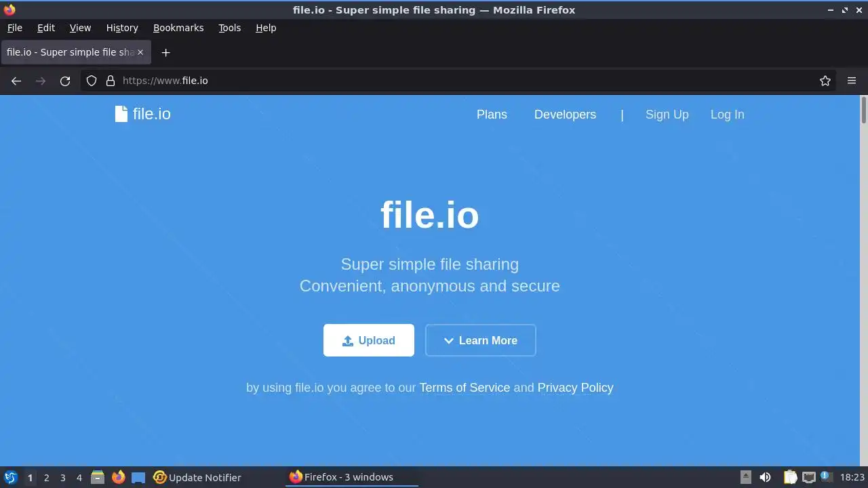Switch to workspace 4
Image resolution: width=868 pixels, height=488 pixels.
click(x=79, y=477)
